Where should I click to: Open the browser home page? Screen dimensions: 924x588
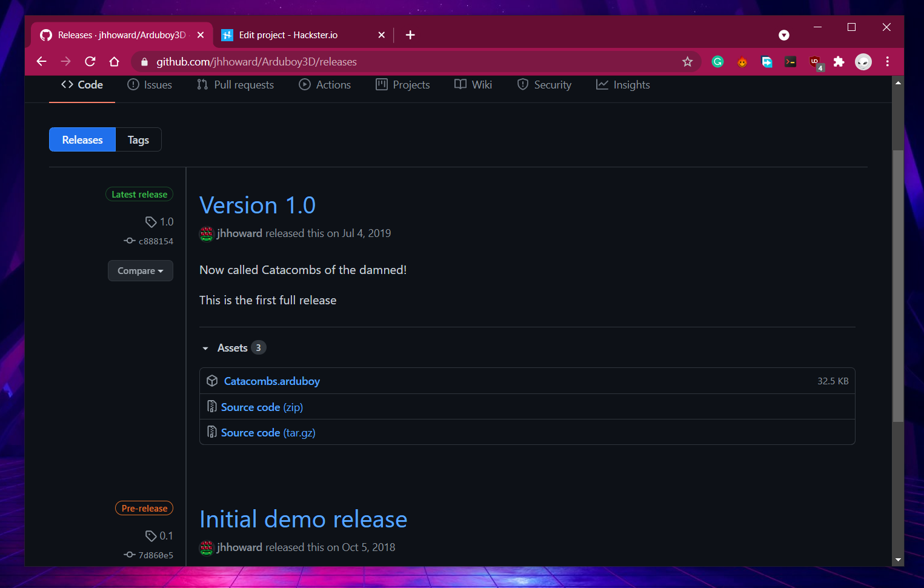[114, 61]
